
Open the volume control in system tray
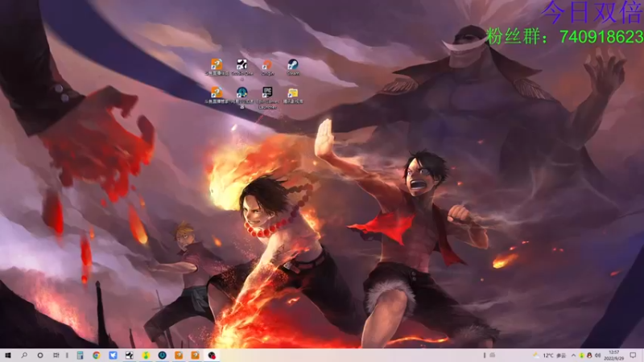(597, 356)
